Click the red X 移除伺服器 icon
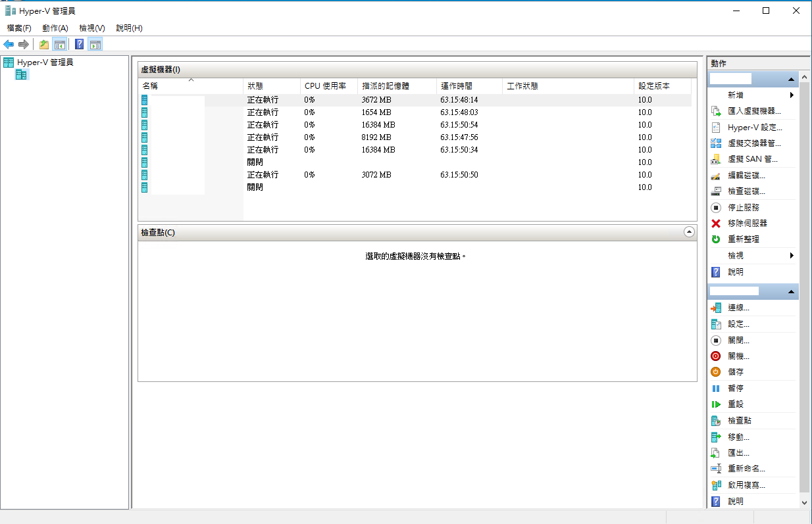The width and height of the screenshot is (812, 524). pyautogui.click(x=716, y=224)
